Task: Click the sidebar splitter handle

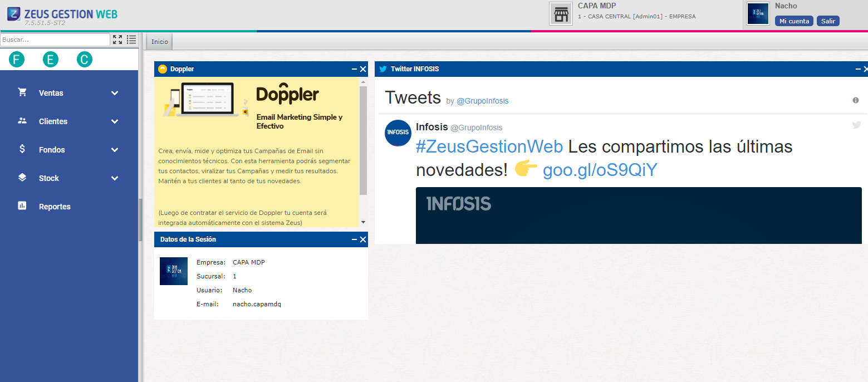Action: click(141, 220)
